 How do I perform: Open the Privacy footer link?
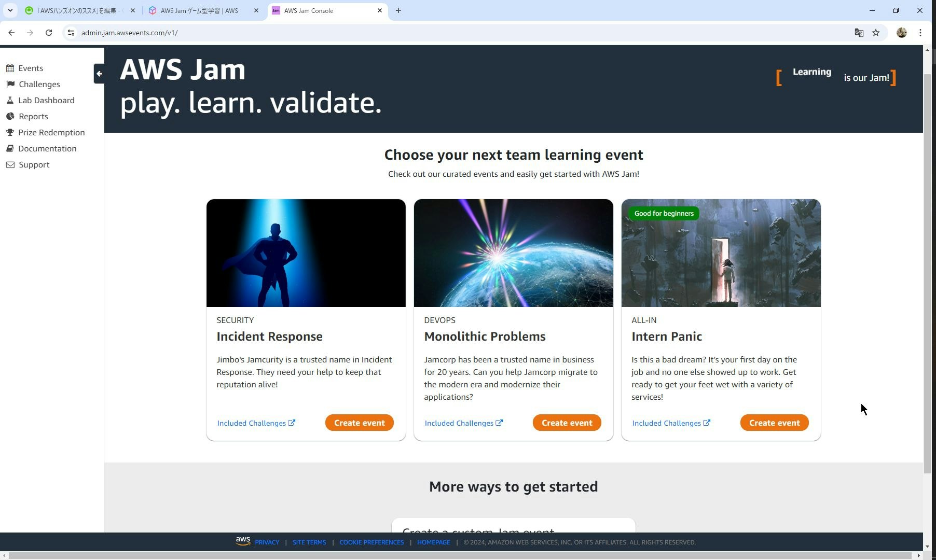coord(267,542)
